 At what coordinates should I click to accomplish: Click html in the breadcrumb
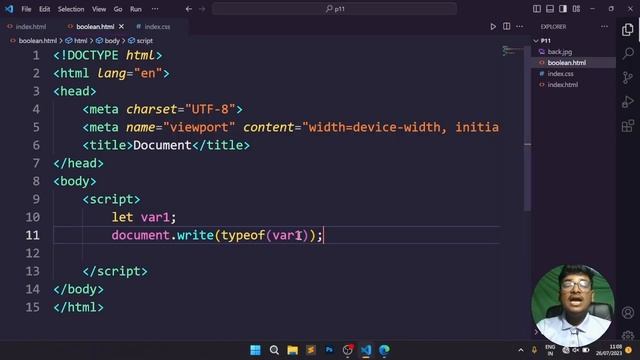click(80, 41)
